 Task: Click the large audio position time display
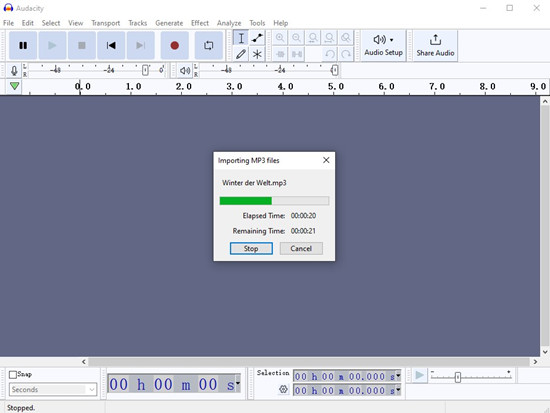click(x=172, y=384)
